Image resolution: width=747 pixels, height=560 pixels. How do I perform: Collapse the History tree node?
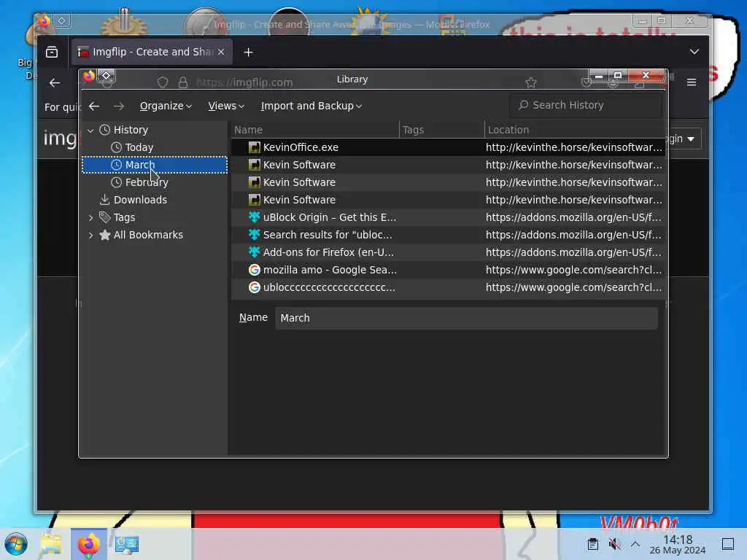tap(90, 130)
